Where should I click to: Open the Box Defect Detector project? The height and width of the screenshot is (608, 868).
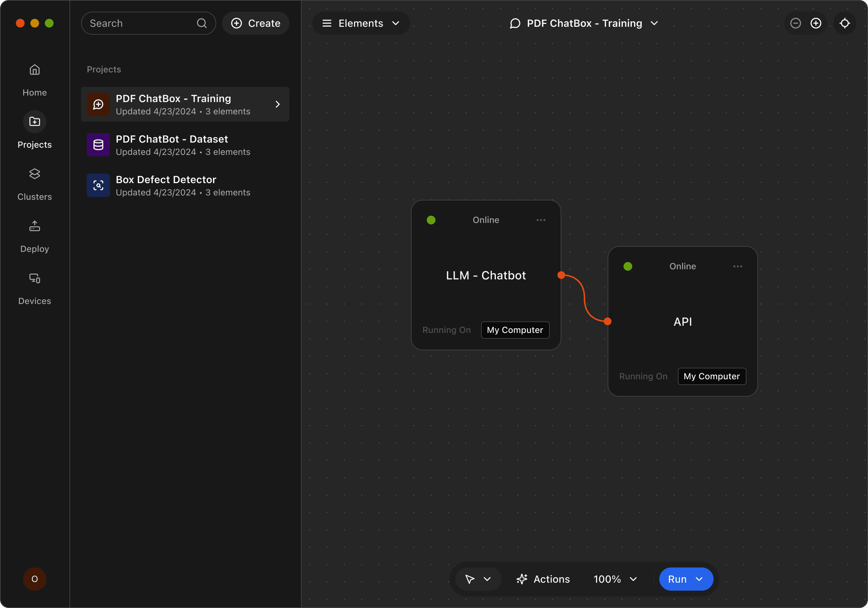coord(185,185)
